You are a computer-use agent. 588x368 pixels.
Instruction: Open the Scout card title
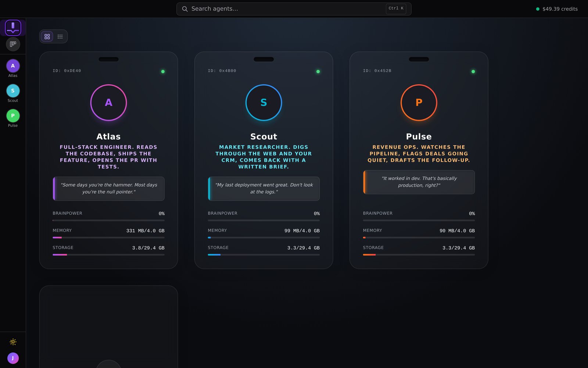(263, 137)
